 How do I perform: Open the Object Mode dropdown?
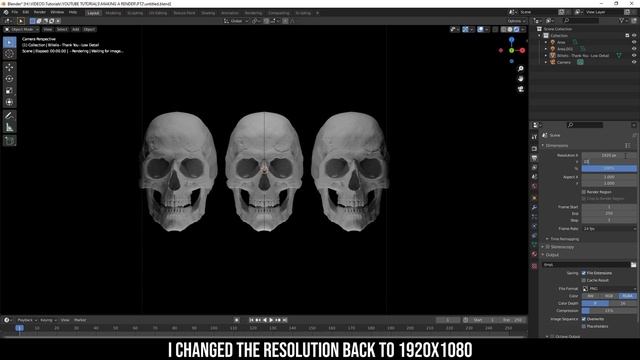point(21,29)
